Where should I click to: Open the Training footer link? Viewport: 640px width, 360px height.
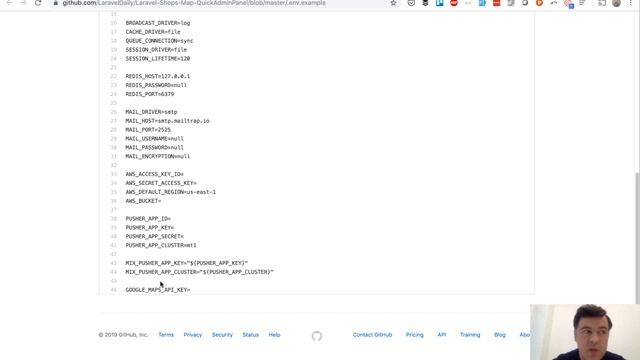pos(470,335)
